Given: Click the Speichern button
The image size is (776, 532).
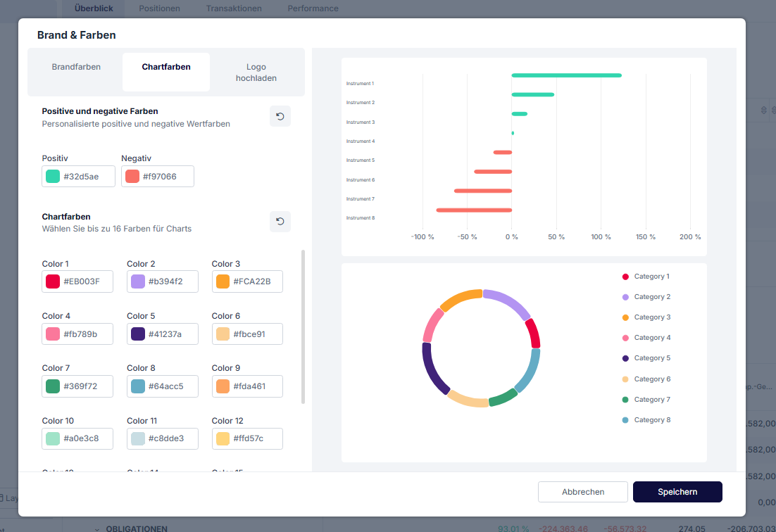Looking at the screenshot, I should tap(677, 492).
